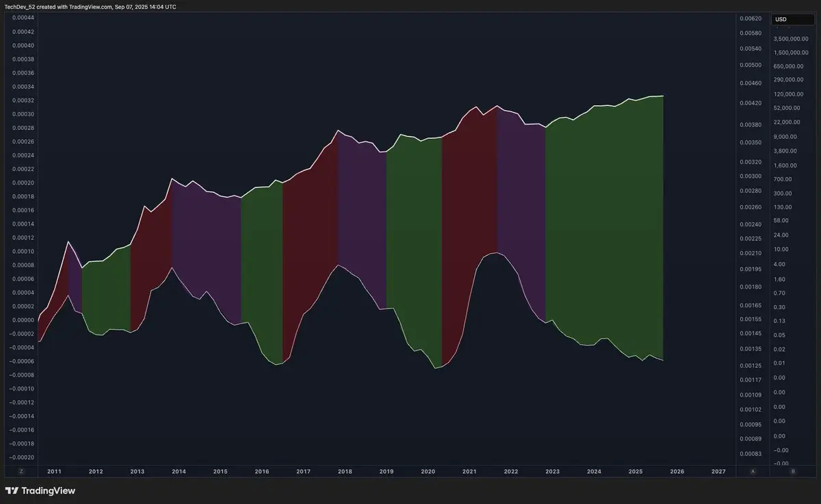821x504 pixels.
Task: Click 0.00117 on the middle-right price scale
Action: click(x=751, y=380)
